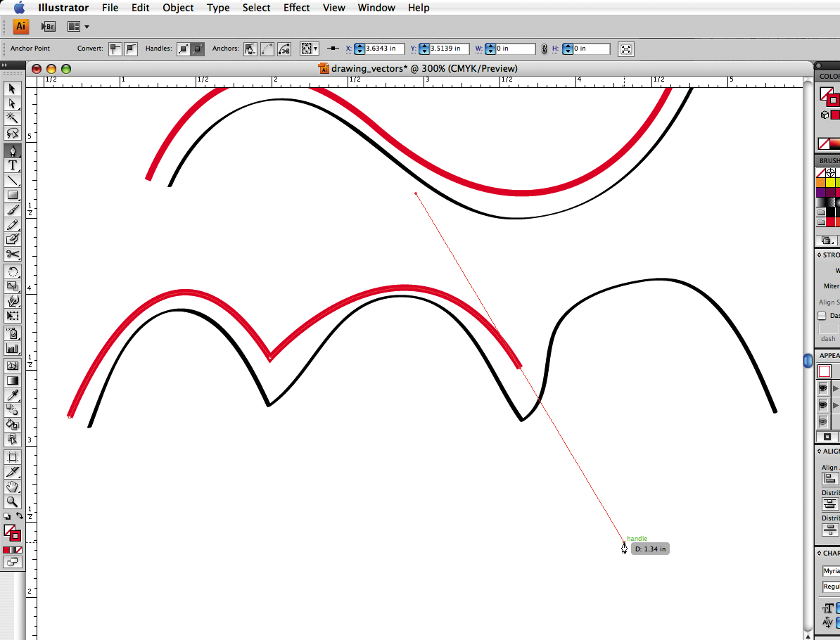
Task: Select the Type tool
Action: point(13,165)
